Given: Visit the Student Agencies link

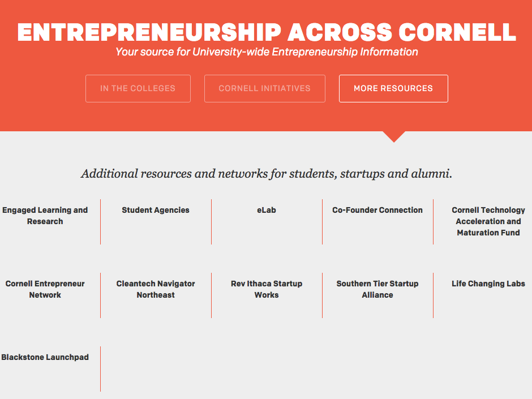Looking at the screenshot, I should pyautogui.click(x=156, y=210).
